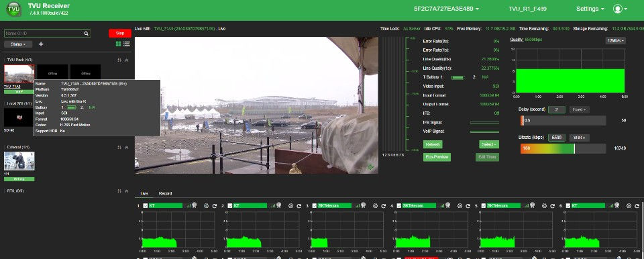Click the plus add source icon
Image resolution: width=644 pixels, height=259 pixels.
coord(41,44)
